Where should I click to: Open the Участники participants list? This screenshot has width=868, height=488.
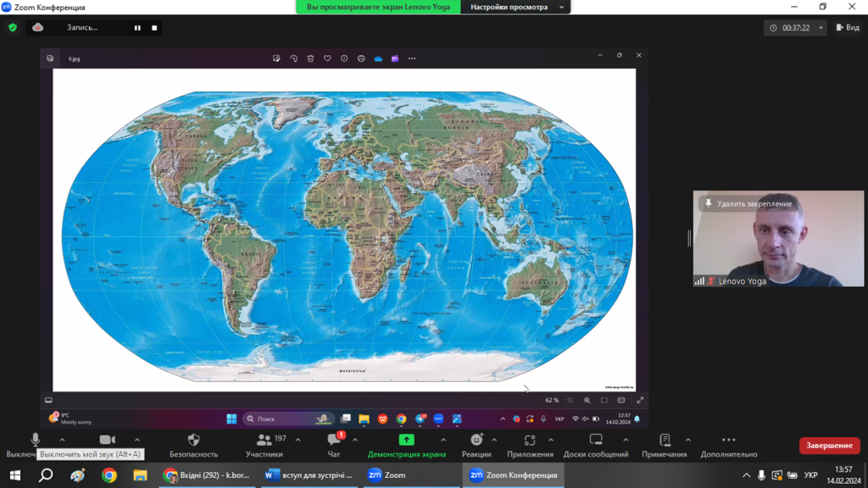click(x=264, y=446)
